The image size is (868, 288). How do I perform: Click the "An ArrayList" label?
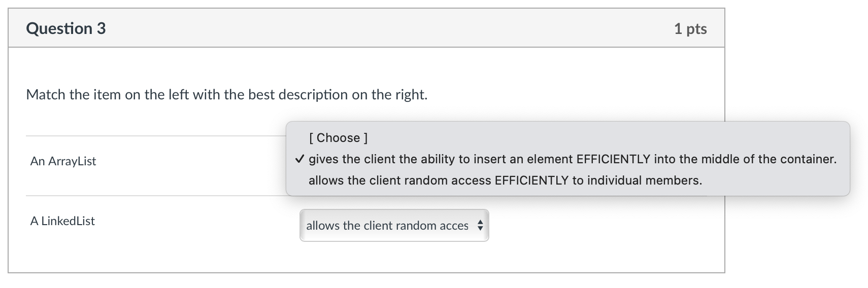coord(63,161)
